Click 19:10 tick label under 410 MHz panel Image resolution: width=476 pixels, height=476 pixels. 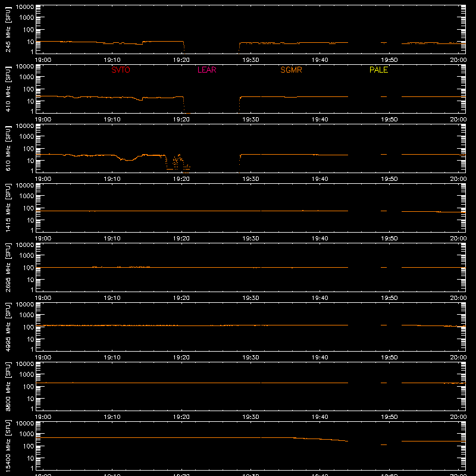(112, 120)
